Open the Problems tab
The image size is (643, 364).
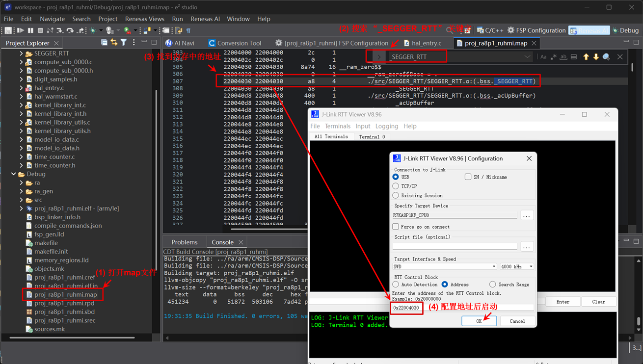click(184, 242)
